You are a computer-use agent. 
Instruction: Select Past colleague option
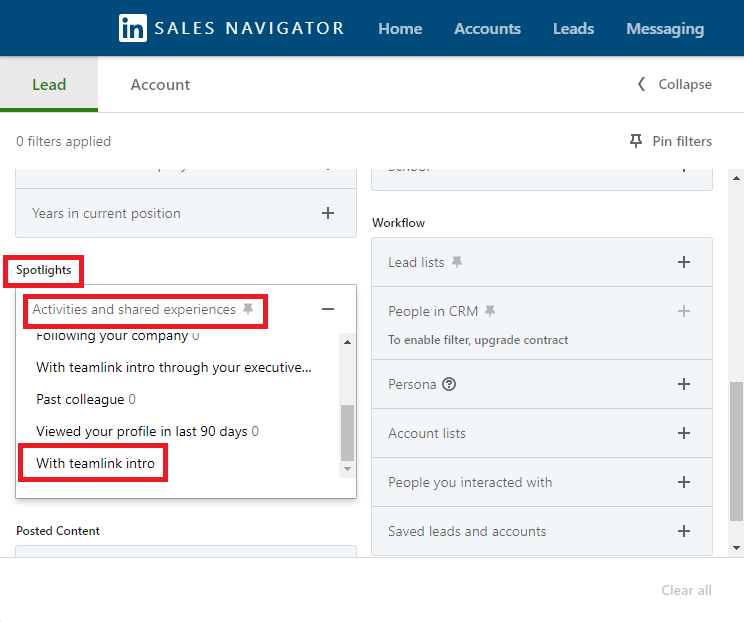tap(85, 399)
